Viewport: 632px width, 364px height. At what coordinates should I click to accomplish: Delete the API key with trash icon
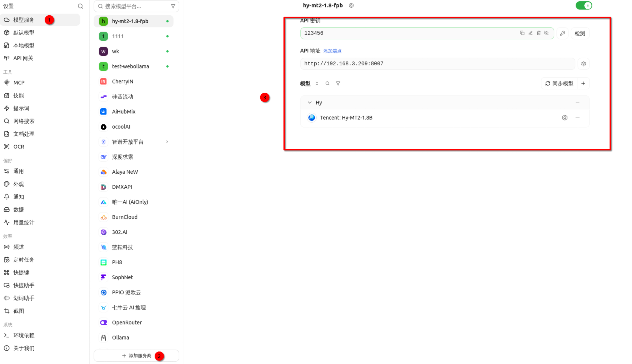tap(539, 33)
